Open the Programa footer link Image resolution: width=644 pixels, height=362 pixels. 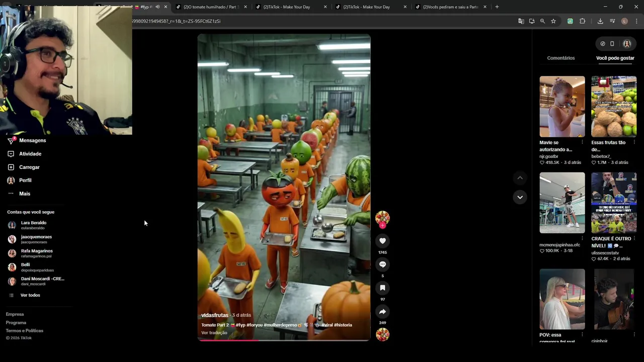point(16,323)
